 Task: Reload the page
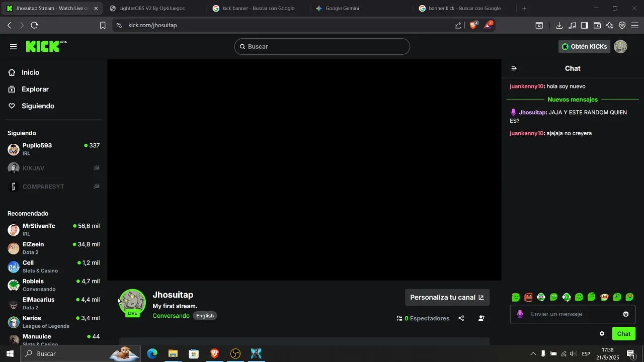(34, 25)
